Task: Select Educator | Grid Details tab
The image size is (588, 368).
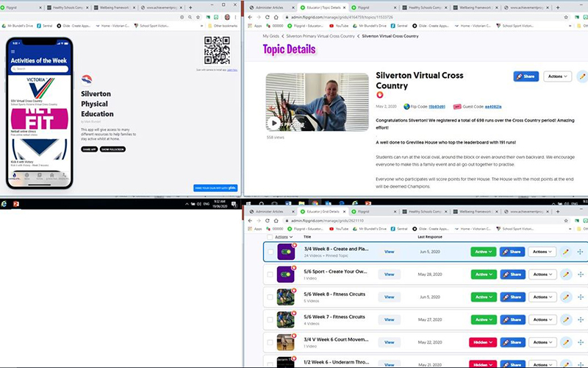Action: point(323,212)
